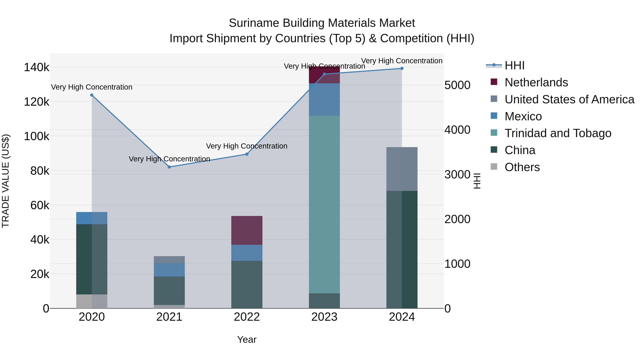This screenshot has height=362, width=644.
Task: Click the Others bar segment in 2021
Action: click(x=169, y=307)
